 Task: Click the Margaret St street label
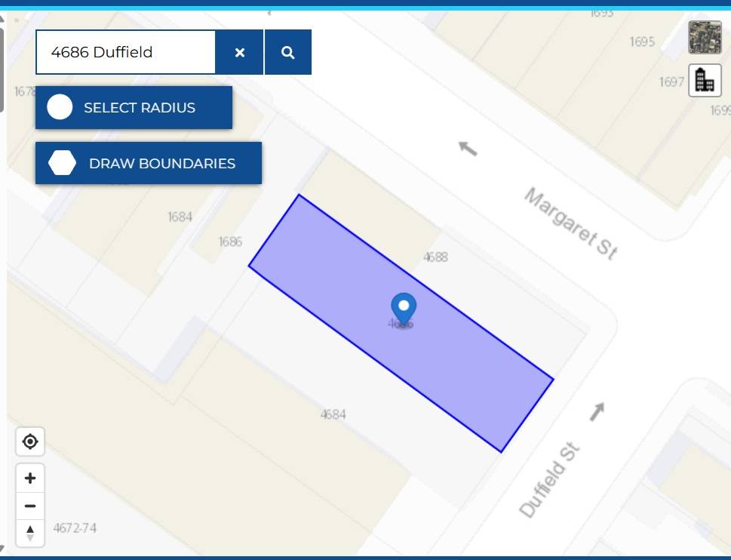(x=571, y=223)
